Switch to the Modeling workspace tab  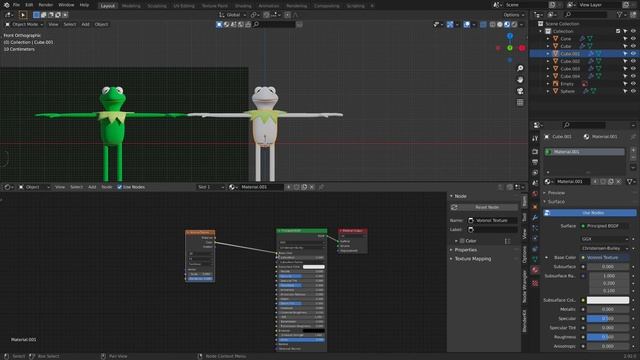pyautogui.click(x=131, y=6)
